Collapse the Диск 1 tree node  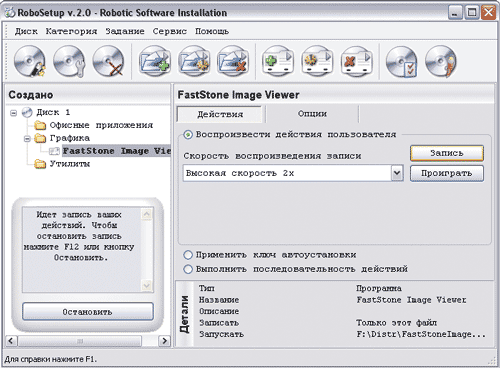13,113
